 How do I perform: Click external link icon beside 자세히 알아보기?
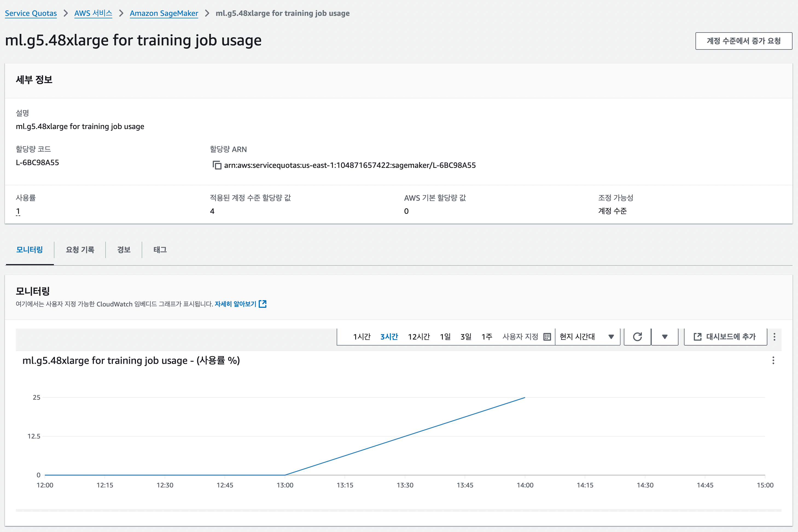[262, 304]
